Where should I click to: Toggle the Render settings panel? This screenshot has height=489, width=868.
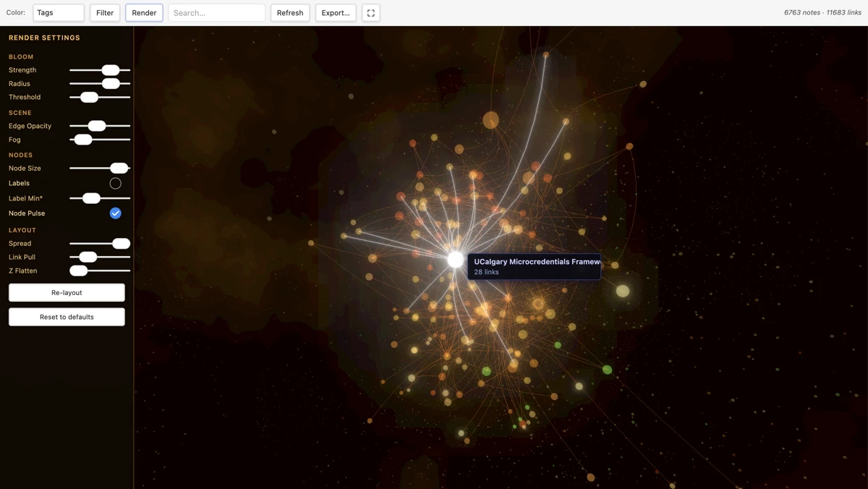click(x=144, y=12)
